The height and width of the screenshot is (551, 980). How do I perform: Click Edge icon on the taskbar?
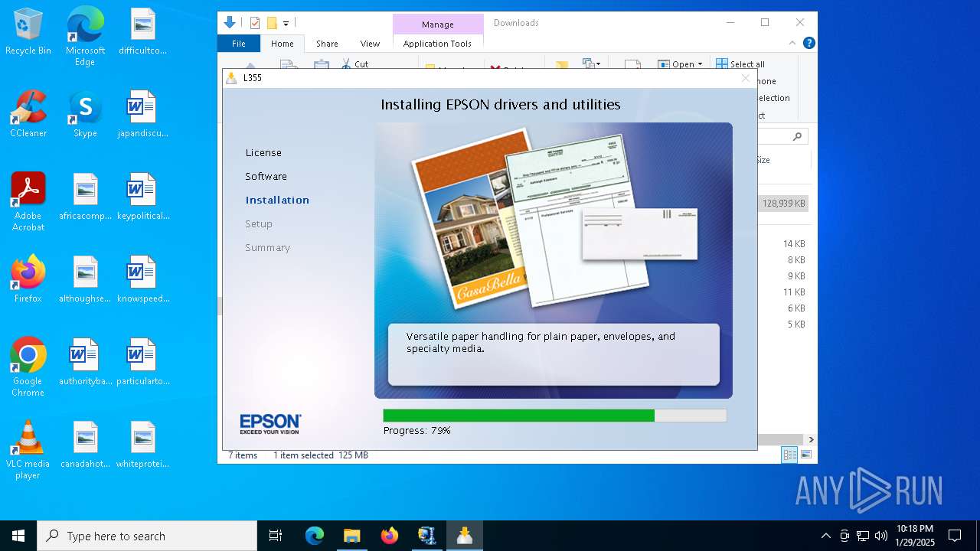pyautogui.click(x=315, y=536)
